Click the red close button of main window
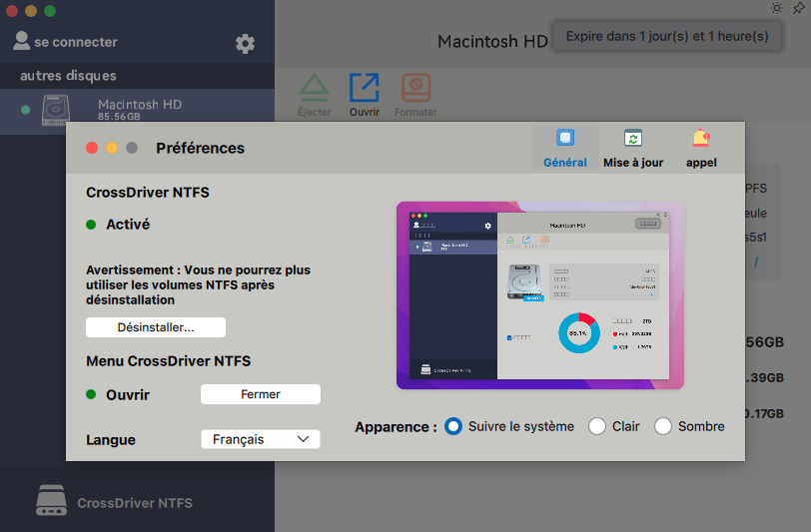 [11, 11]
